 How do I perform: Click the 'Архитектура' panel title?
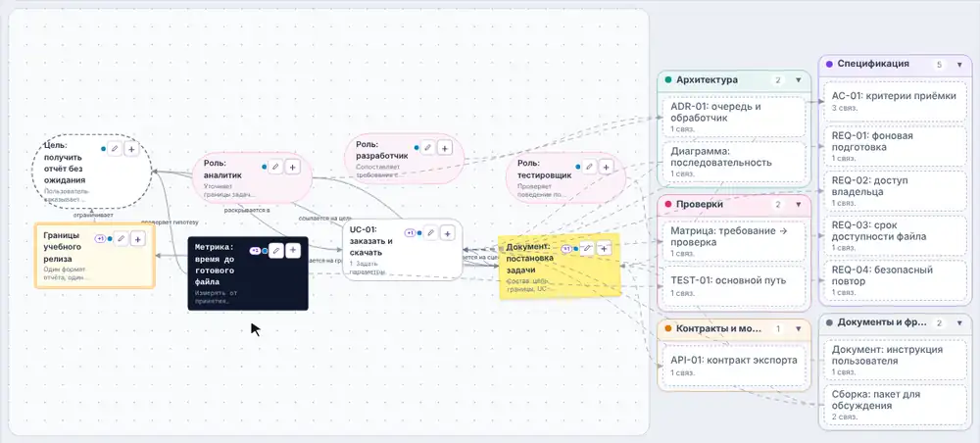click(707, 80)
